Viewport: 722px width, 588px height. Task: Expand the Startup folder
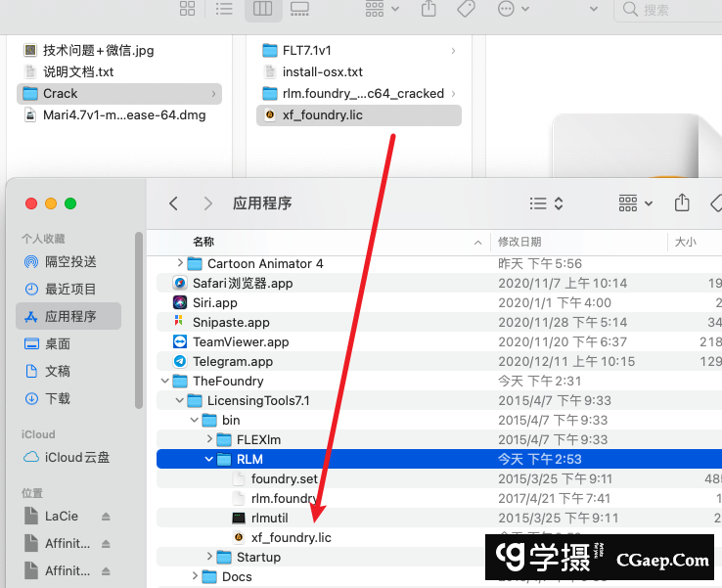click(x=209, y=557)
